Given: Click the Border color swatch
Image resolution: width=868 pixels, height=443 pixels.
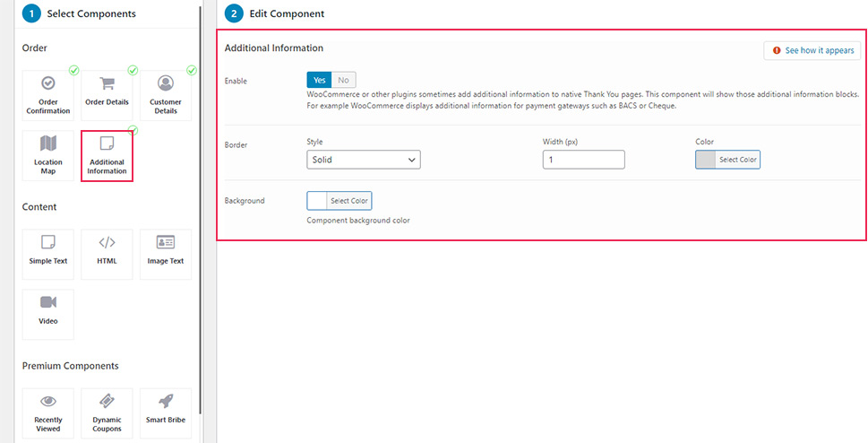Looking at the screenshot, I should click(x=705, y=160).
